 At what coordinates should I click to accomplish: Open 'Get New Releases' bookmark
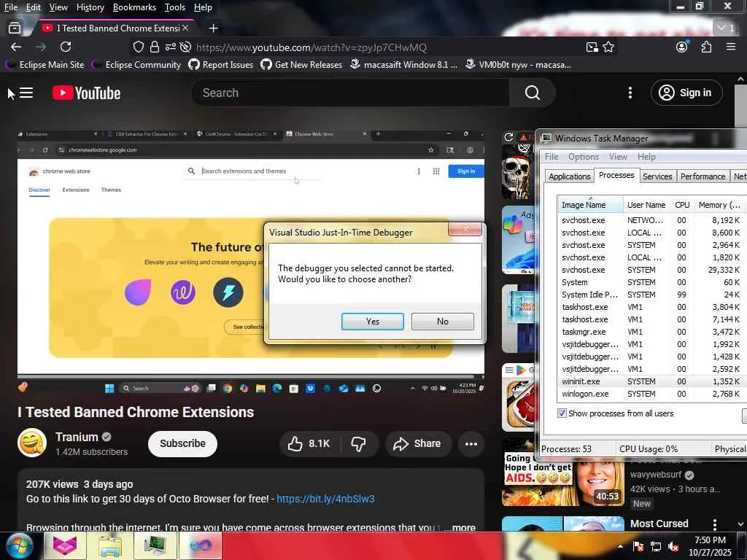tap(301, 65)
